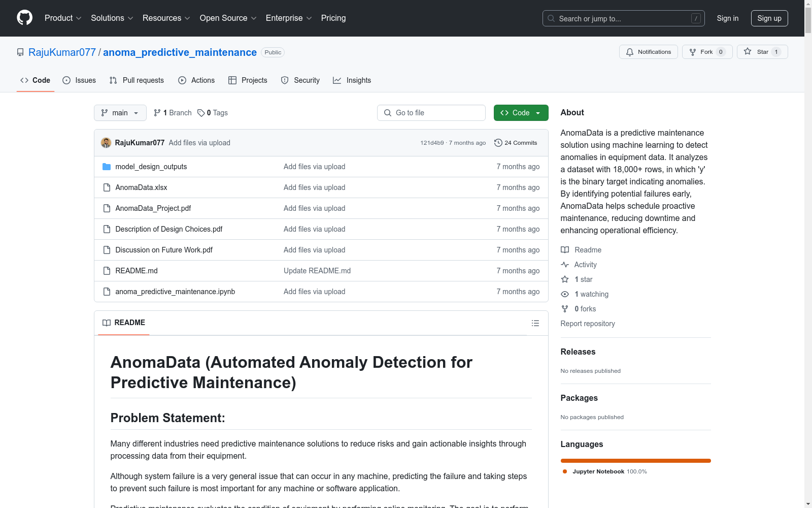The image size is (812, 508).
Task: Click the Public visibility badge
Action: point(273,52)
